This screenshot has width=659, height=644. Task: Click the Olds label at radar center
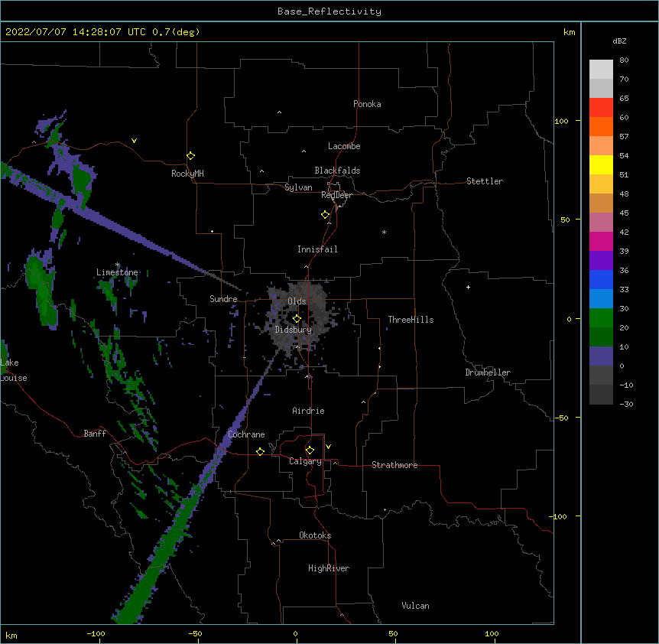coord(297,301)
